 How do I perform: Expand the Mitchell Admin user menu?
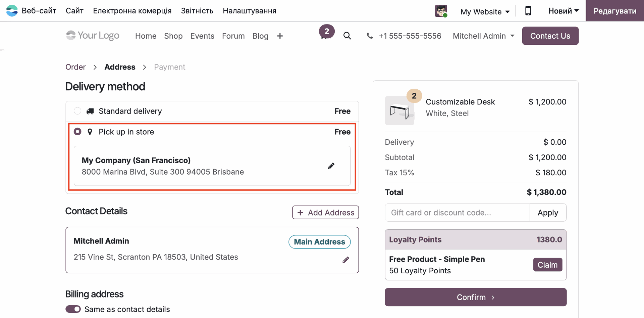pyautogui.click(x=483, y=36)
